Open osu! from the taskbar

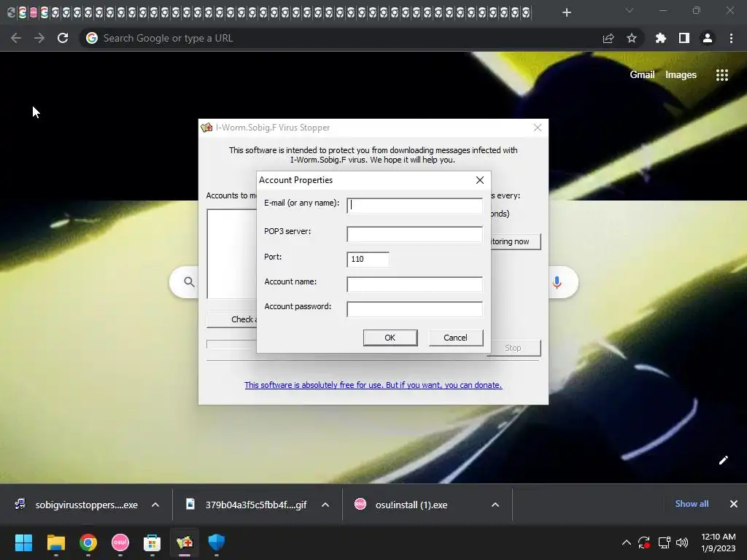point(120,542)
